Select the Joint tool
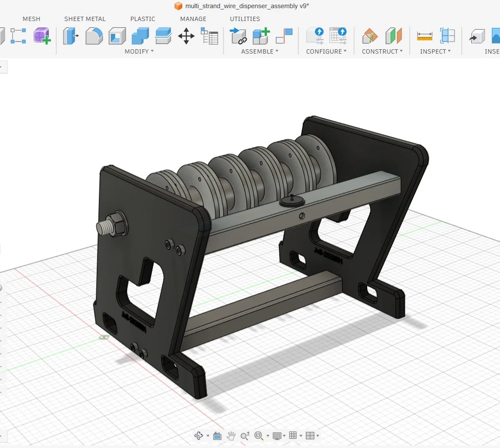Viewport: 500px width, 448px height. click(284, 36)
